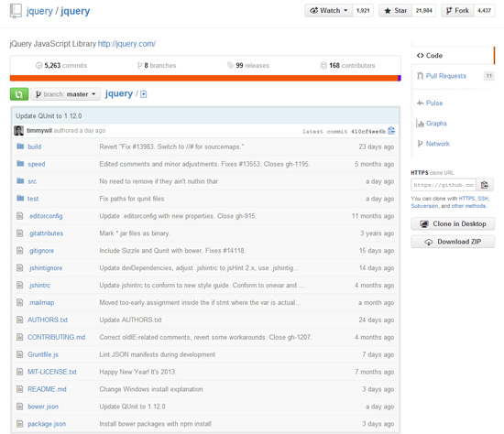The image size is (504, 434).
Task: Click the file icon next to .editorconfig
Action: (x=20, y=216)
